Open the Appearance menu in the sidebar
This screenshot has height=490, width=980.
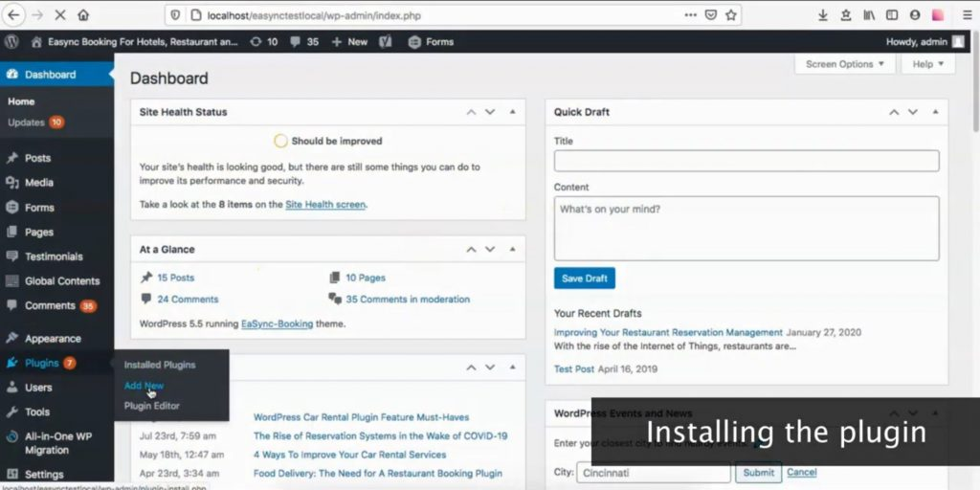(x=53, y=339)
